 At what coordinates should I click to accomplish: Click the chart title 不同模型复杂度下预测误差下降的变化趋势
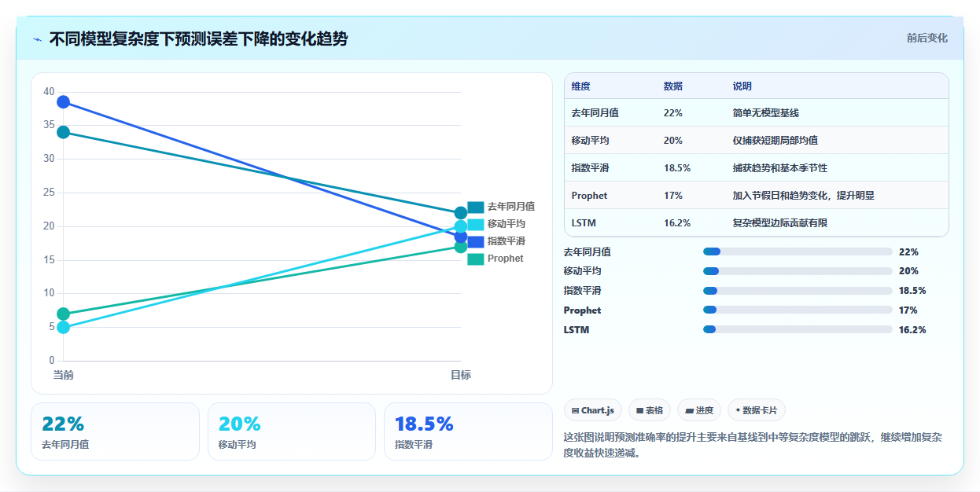[x=198, y=39]
